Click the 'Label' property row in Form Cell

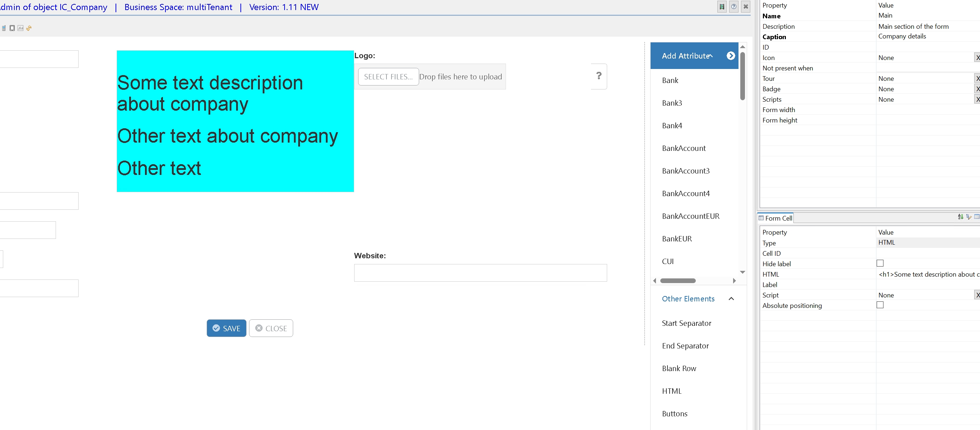coord(870,285)
